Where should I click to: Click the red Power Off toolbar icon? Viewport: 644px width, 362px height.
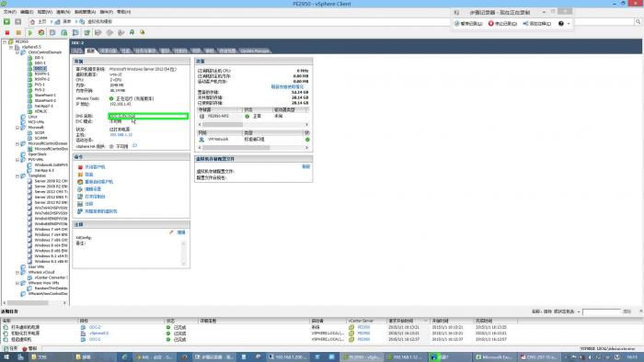pyautogui.click(x=7, y=32)
